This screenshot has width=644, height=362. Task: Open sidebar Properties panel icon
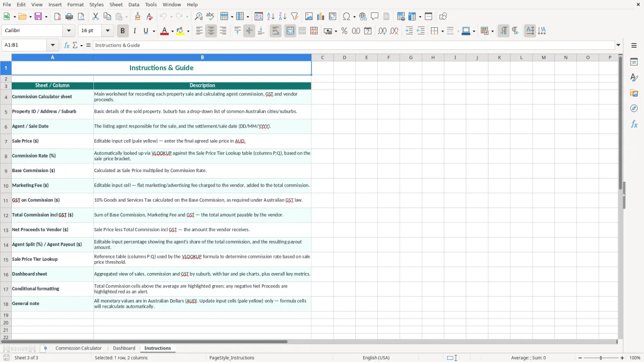point(634,62)
